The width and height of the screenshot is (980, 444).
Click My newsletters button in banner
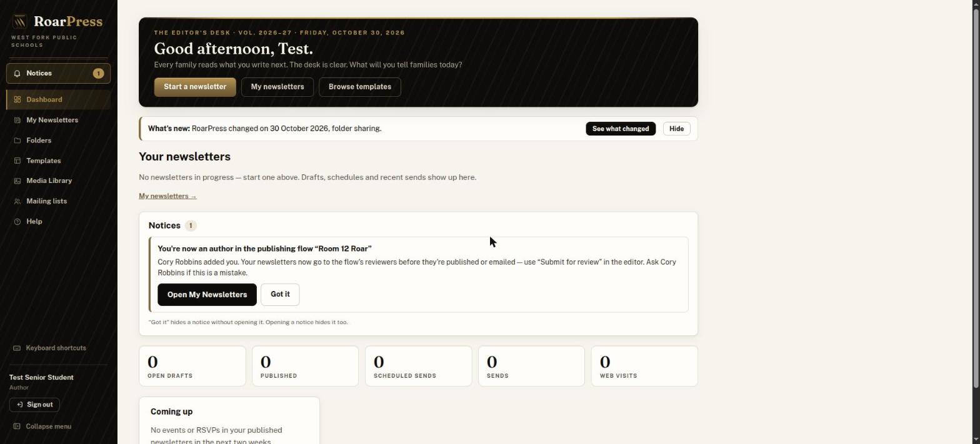point(277,87)
